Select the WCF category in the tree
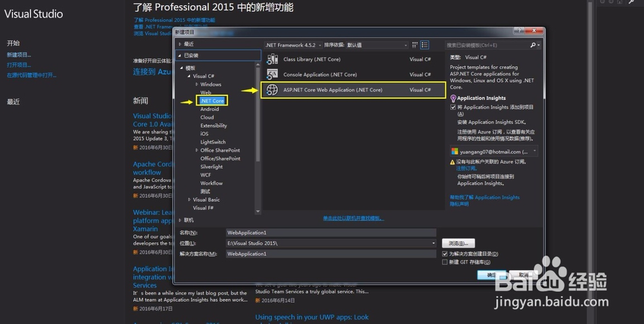The image size is (644, 324). 205,175
